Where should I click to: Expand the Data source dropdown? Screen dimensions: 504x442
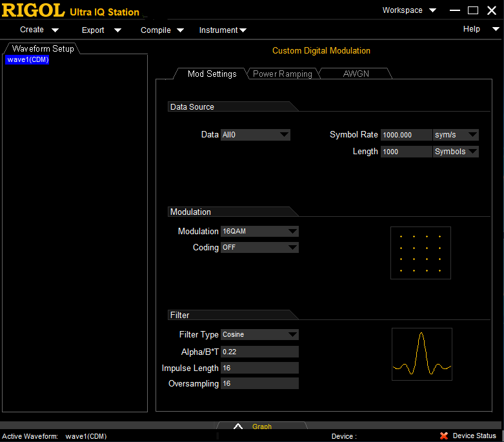[x=255, y=135]
